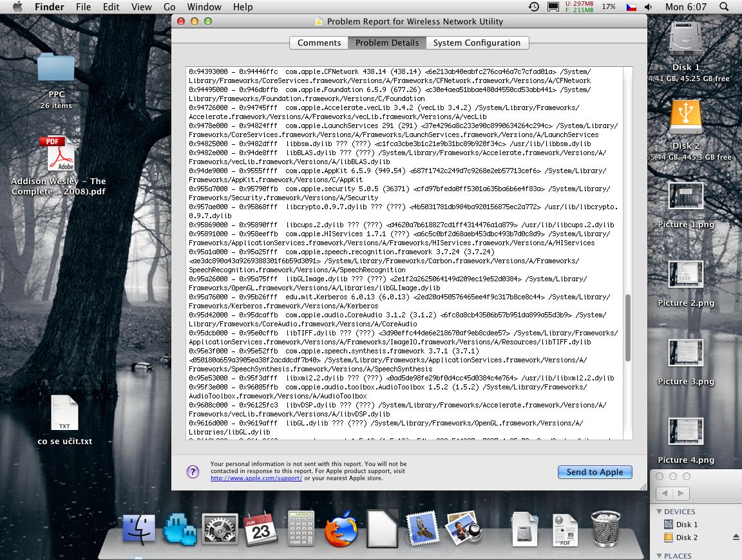This screenshot has width=742, height=560.
Task: Open the Finder menu
Action: point(49,6)
